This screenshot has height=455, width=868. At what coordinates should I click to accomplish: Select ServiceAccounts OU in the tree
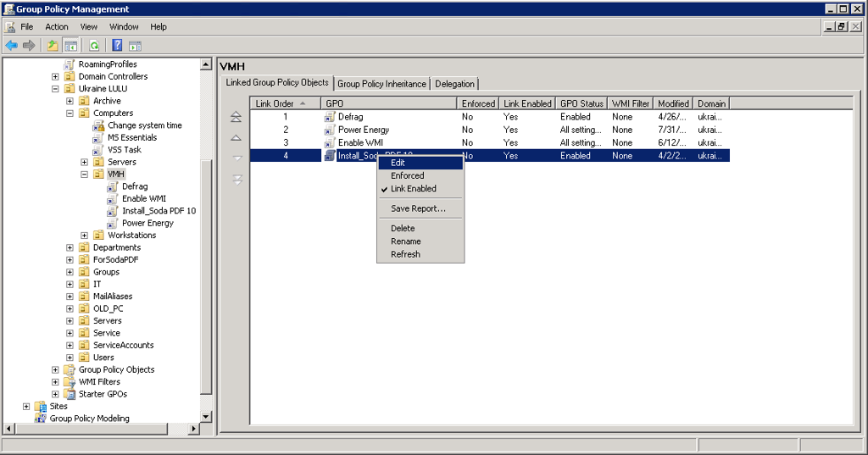click(124, 346)
